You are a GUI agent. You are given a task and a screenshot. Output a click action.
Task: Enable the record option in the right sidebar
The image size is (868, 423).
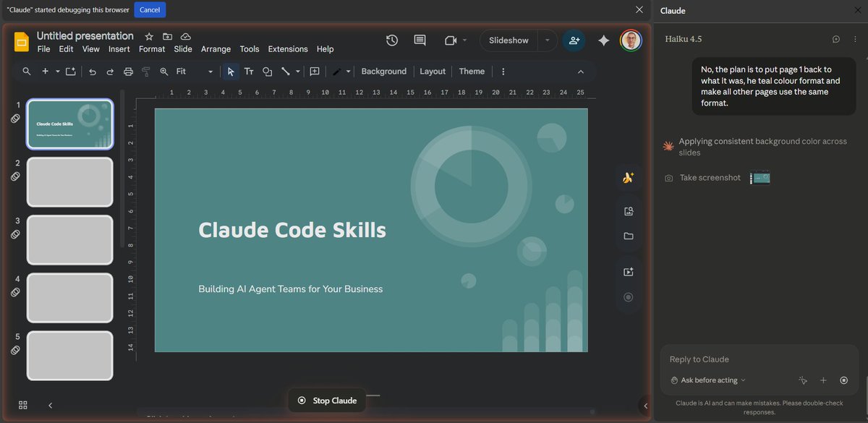(x=628, y=296)
